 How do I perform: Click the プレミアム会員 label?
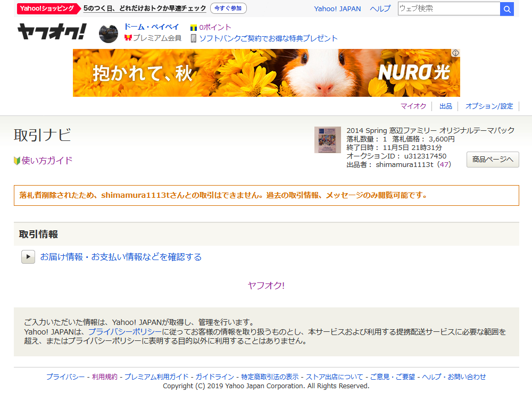point(157,38)
